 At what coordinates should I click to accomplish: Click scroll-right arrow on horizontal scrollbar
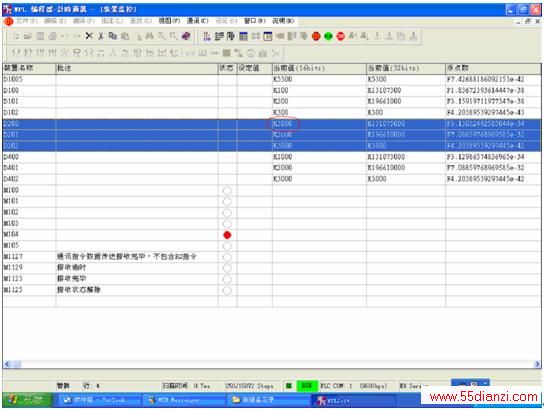pos(537,364)
